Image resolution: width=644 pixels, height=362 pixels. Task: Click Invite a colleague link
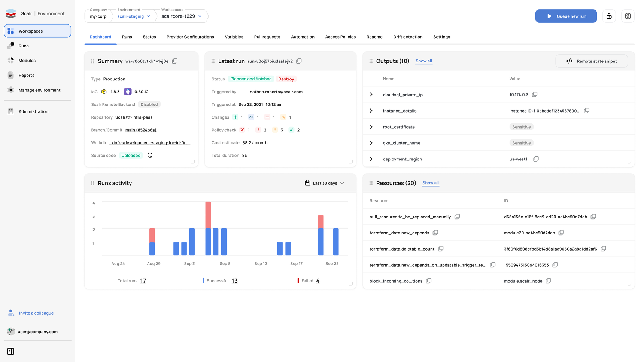(36, 313)
